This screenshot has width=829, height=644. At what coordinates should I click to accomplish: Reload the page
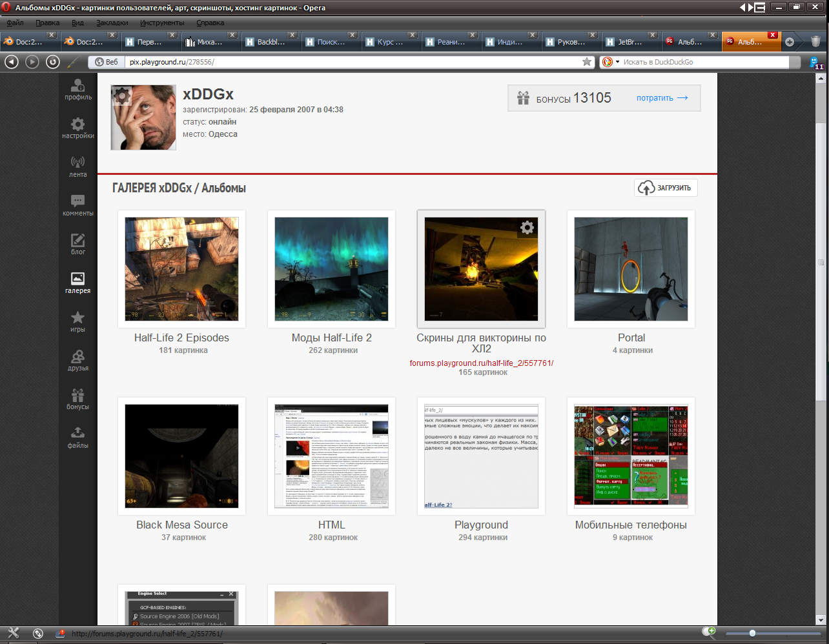53,62
